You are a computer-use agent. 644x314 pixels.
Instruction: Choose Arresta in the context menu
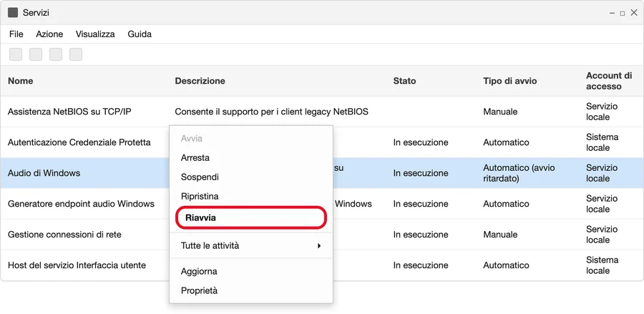tap(251, 157)
